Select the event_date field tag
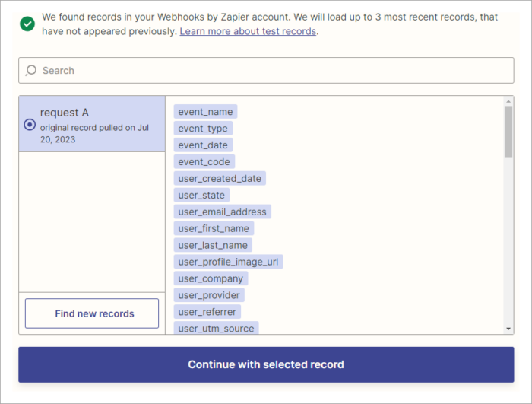Screen dimensions: 532x404 (203, 145)
